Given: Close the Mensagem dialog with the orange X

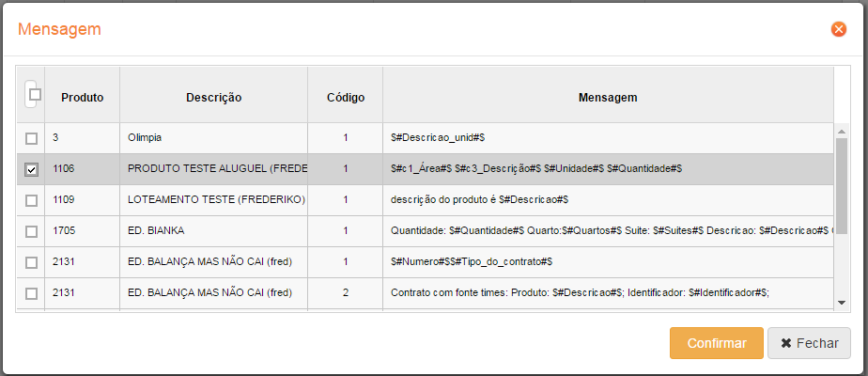Looking at the screenshot, I should pos(839,29).
